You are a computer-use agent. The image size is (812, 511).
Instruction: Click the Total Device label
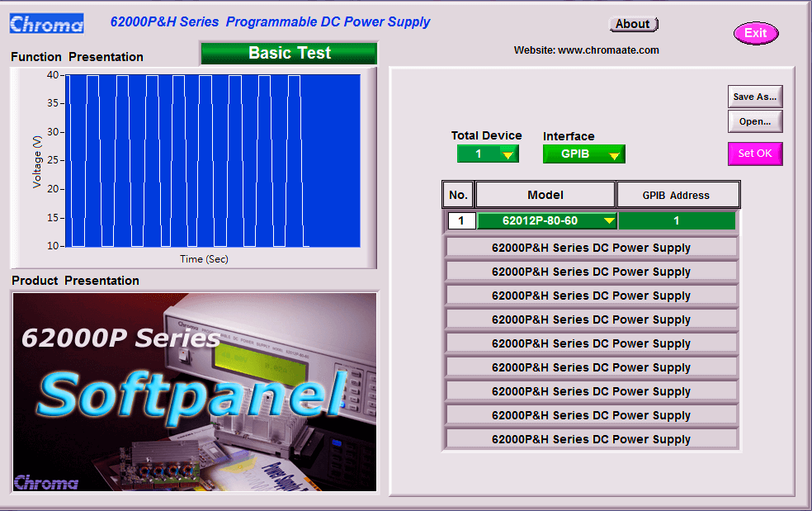[486, 135]
